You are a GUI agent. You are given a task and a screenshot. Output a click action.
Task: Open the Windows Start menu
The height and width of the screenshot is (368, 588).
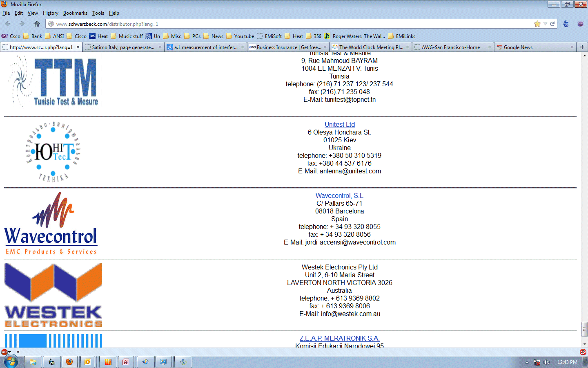tap(11, 362)
